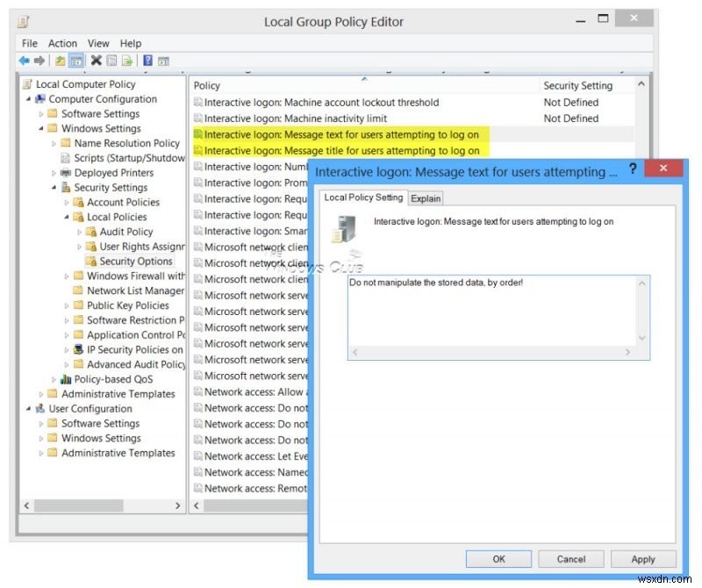This screenshot has width=702, height=588.
Task: Click the Up one level folder icon
Action: (60, 61)
